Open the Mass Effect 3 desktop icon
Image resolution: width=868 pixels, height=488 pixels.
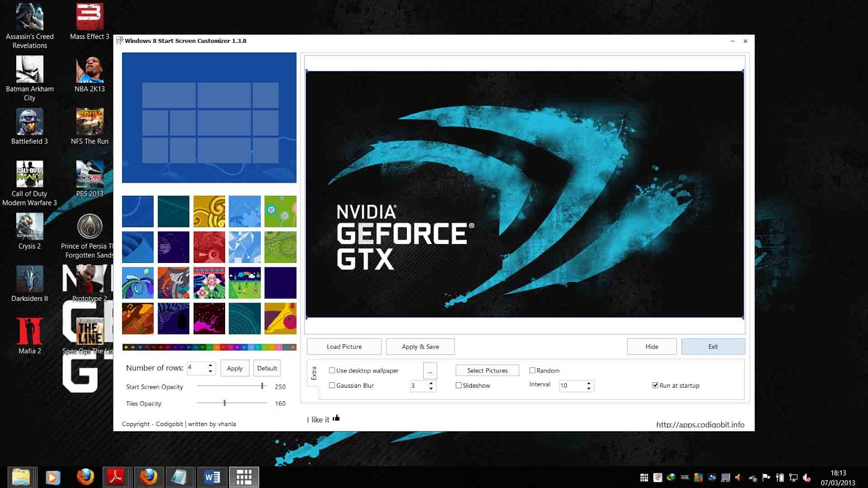click(x=90, y=22)
